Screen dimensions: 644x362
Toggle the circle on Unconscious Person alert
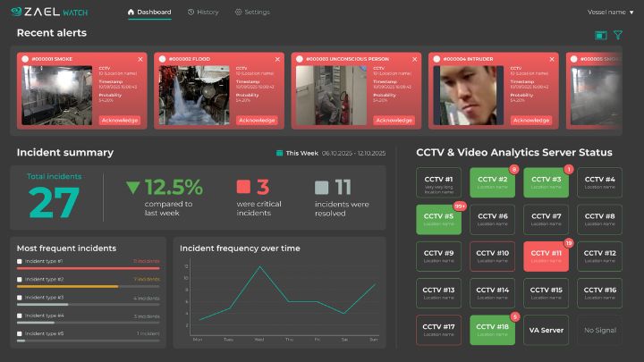pos(300,59)
